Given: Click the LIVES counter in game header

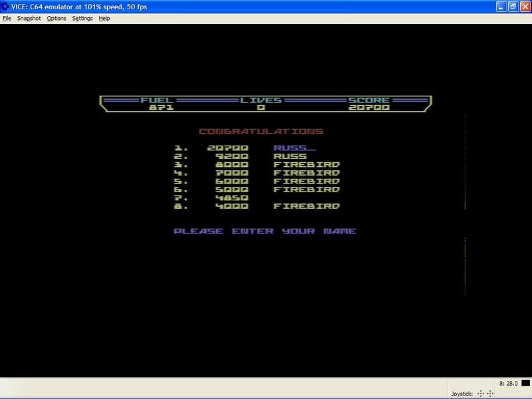Looking at the screenshot, I should point(261,104).
